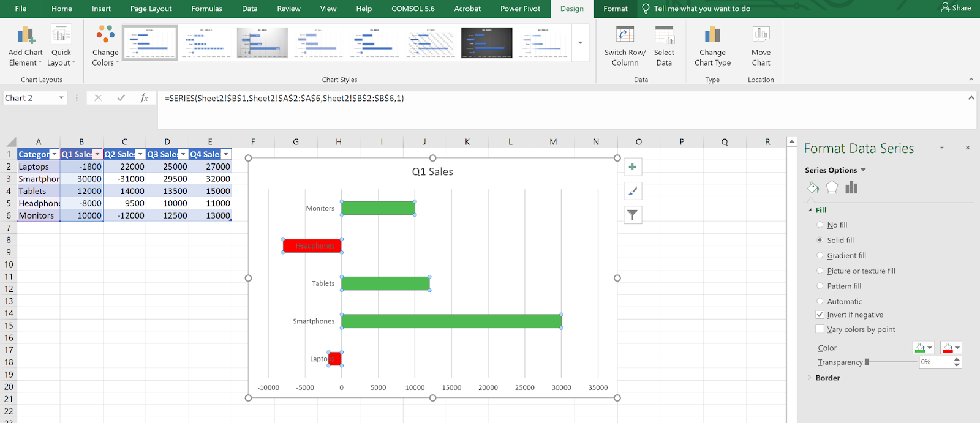The height and width of the screenshot is (423, 980).
Task: Collapse the ribbon with the arrow
Action: pyautogui.click(x=971, y=80)
